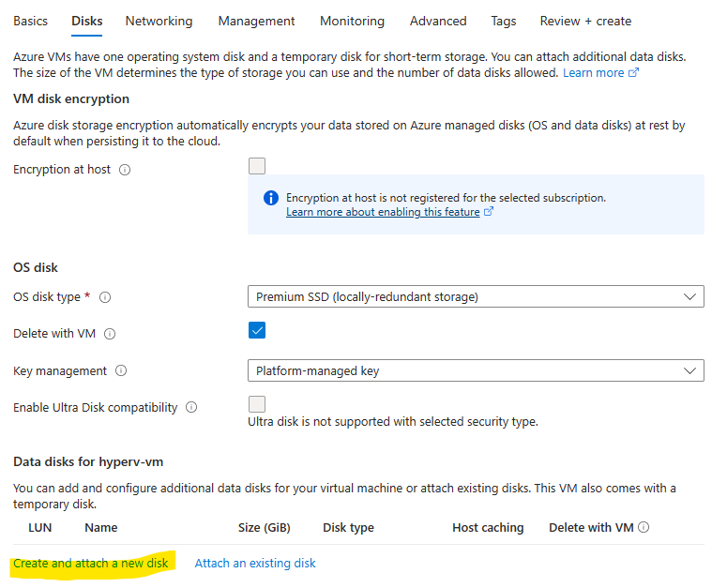The width and height of the screenshot is (727, 588).
Task: Click the Delete with VM info icon under OS disk
Action: coord(111,334)
